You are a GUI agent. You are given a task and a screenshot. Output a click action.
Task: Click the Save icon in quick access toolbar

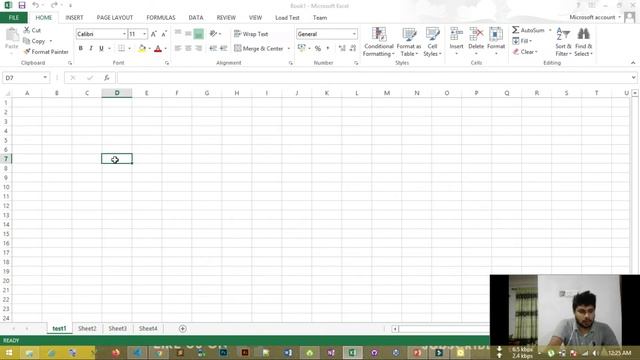[22, 5]
